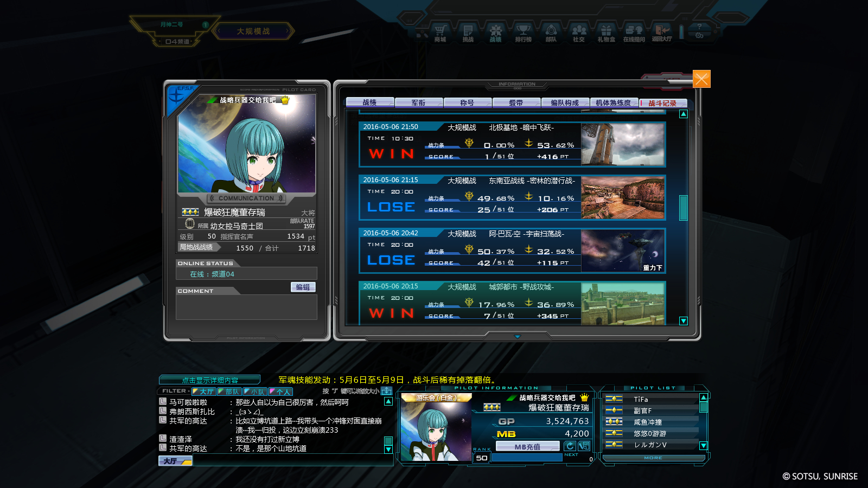
Task: Expand the panel with the bottom arrow
Action: pos(518,337)
